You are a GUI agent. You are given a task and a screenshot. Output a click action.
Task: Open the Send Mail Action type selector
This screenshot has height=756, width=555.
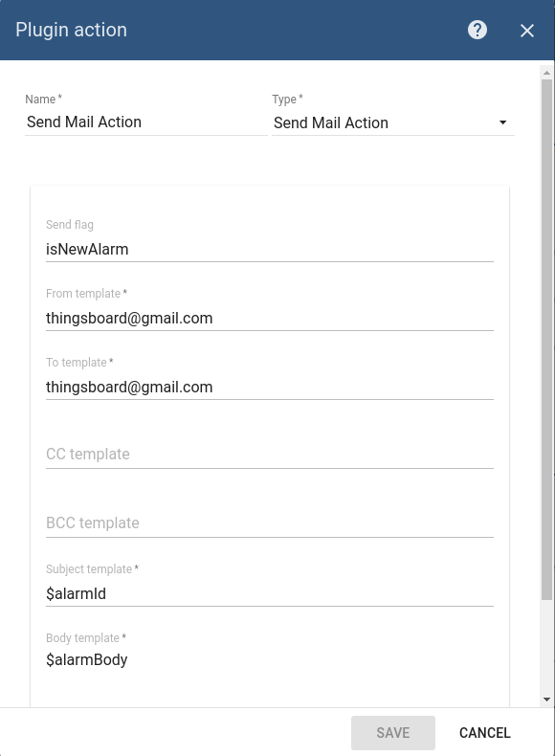coord(393,122)
